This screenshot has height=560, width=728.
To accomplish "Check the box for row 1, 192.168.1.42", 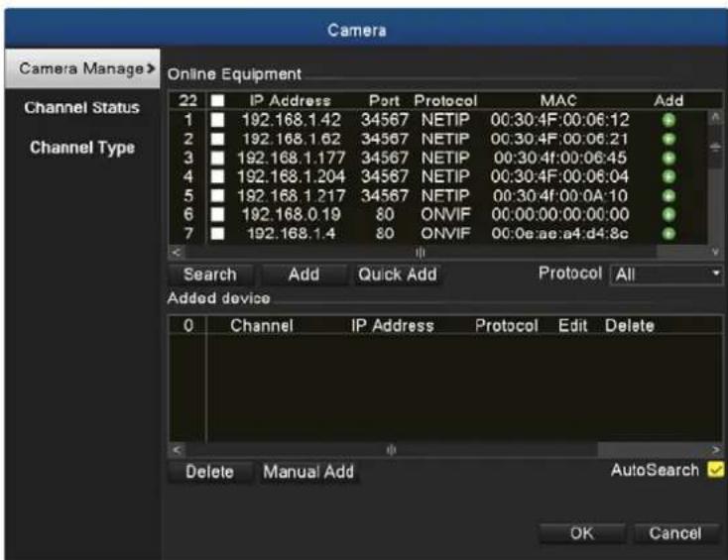I will (217, 120).
